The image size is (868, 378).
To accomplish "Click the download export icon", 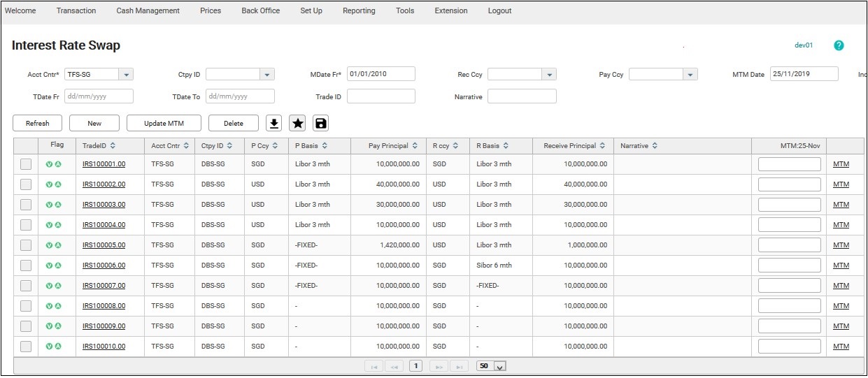I will (x=274, y=124).
